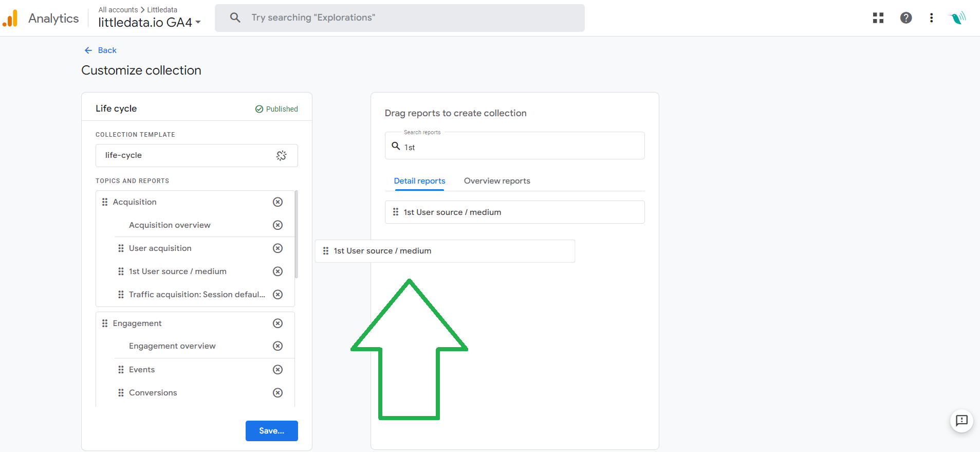Remove the Engagement topic
Screen dimensions: 980x452
tap(278, 323)
